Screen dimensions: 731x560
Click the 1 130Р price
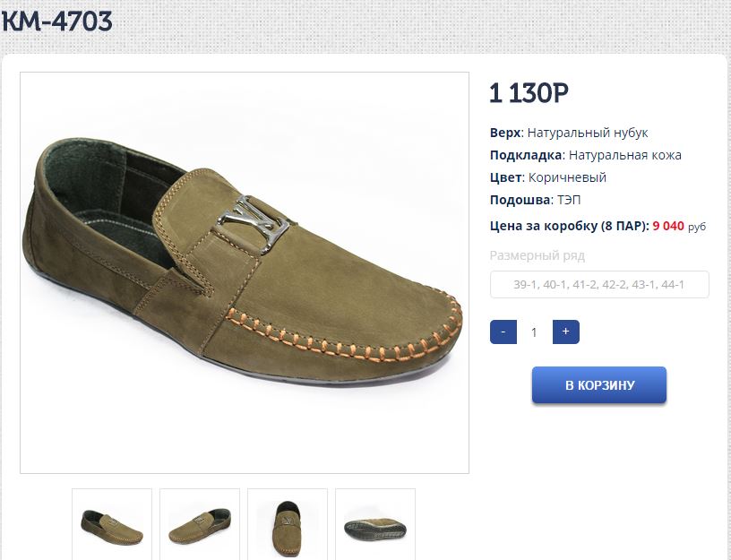[529, 93]
